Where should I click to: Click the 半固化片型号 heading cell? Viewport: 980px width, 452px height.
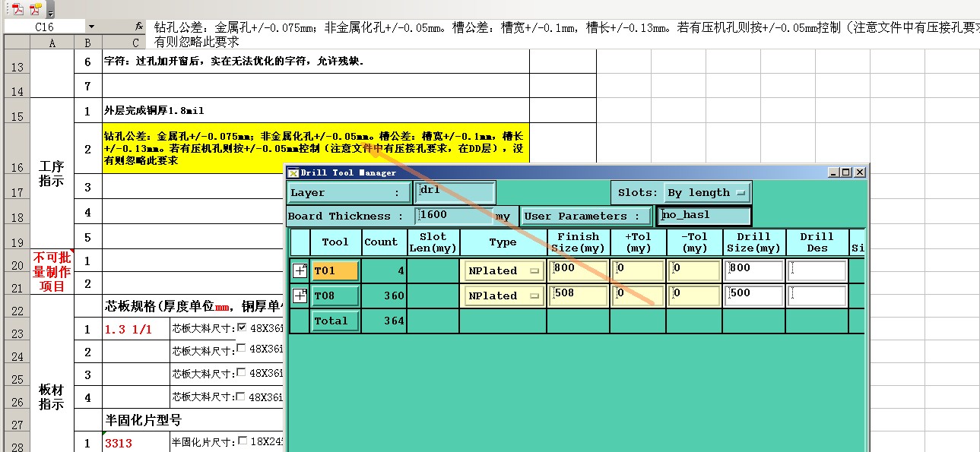click(143, 420)
